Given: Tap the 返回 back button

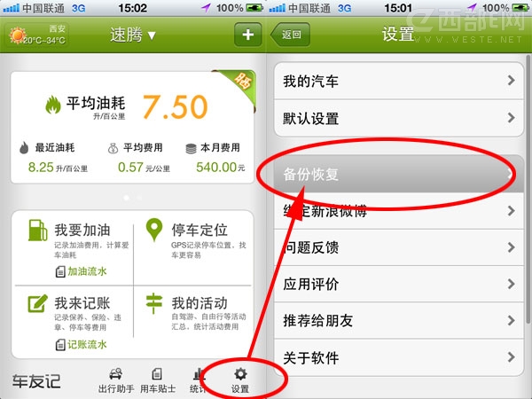Looking at the screenshot, I should 291,35.
